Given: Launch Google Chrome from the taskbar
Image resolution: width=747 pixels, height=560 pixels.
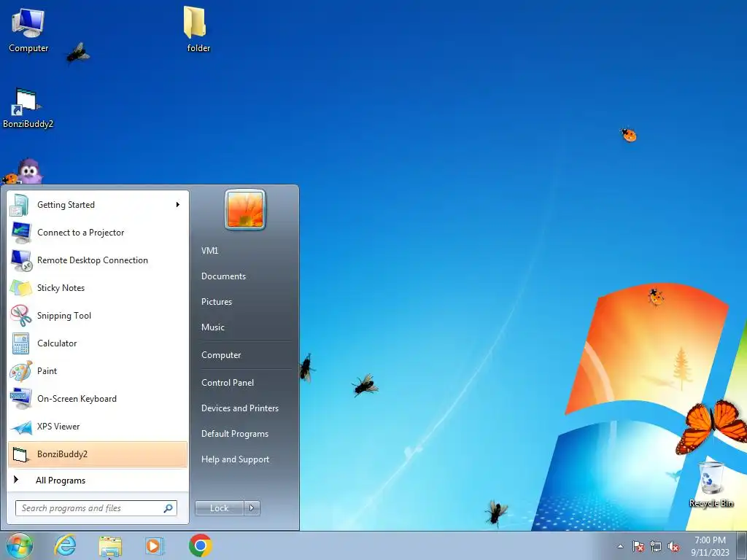Looking at the screenshot, I should 200,545.
